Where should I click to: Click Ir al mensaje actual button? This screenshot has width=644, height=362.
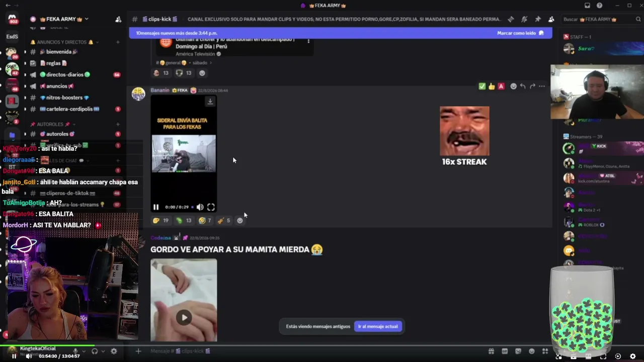(x=378, y=326)
